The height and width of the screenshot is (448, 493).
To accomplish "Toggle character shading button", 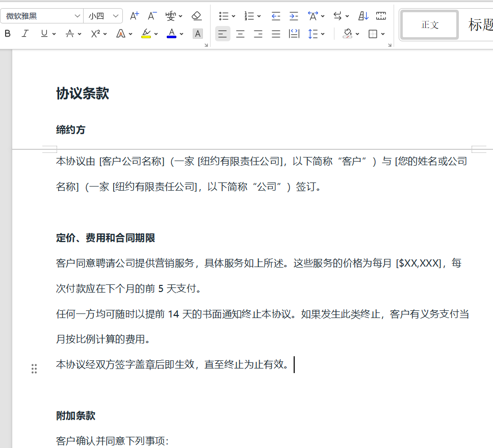I will click(x=198, y=34).
